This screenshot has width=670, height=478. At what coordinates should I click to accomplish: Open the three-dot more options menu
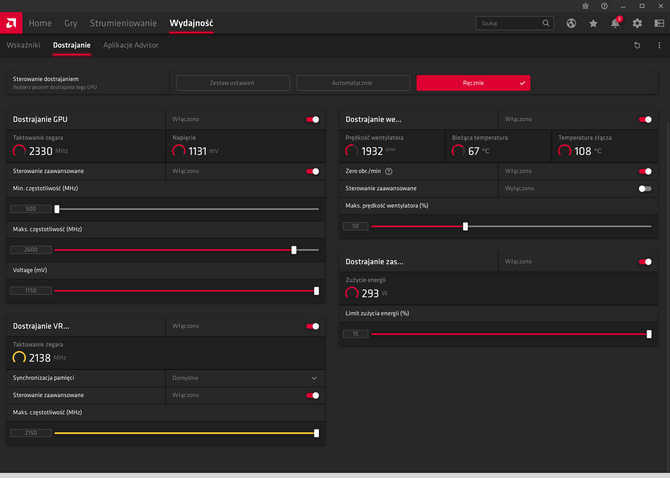click(659, 45)
